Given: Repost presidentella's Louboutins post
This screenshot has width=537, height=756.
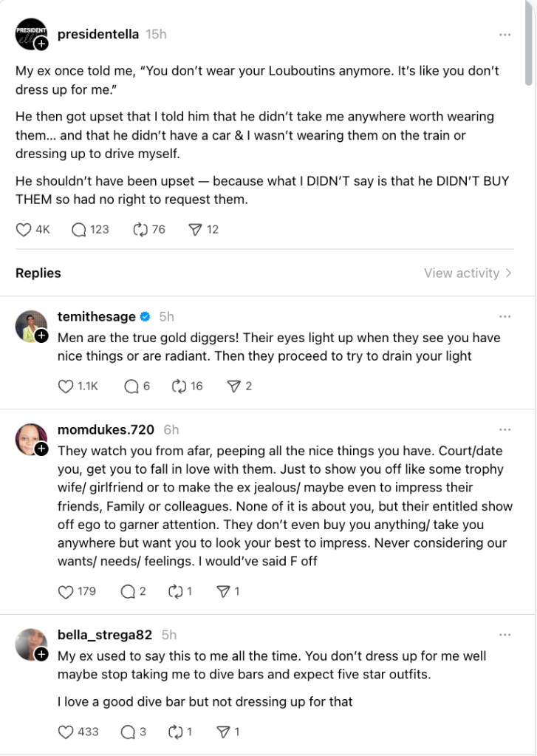Looking at the screenshot, I should (x=140, y=230).
